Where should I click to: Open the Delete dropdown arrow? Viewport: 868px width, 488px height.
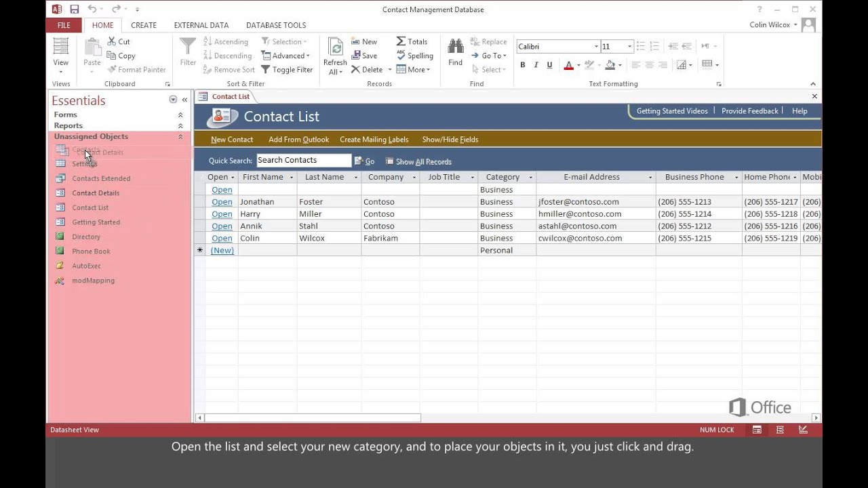click(x=390, y=70)
